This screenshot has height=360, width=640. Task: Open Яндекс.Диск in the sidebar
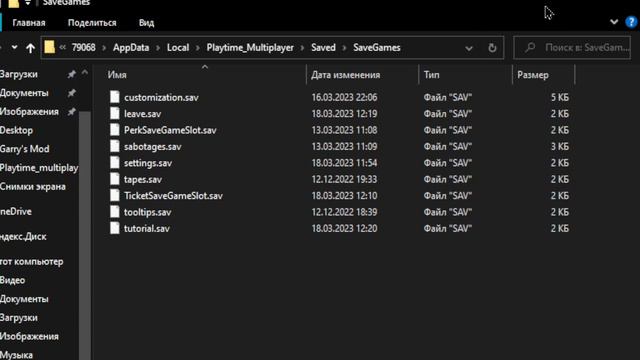(x=23, y=237)
